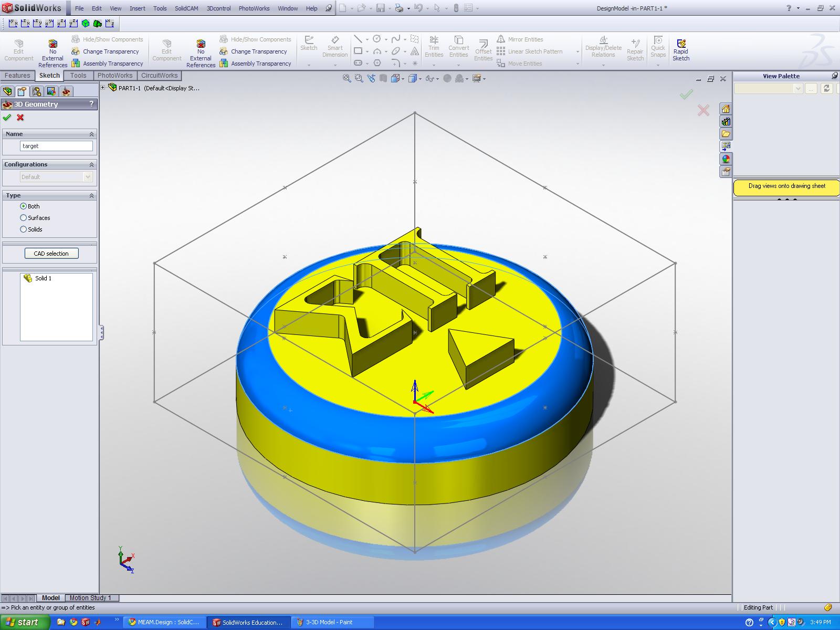This screenshot has width=840, height=630.
Task: Click the Rapid Sketch tool icon
Action: [681, 44]
